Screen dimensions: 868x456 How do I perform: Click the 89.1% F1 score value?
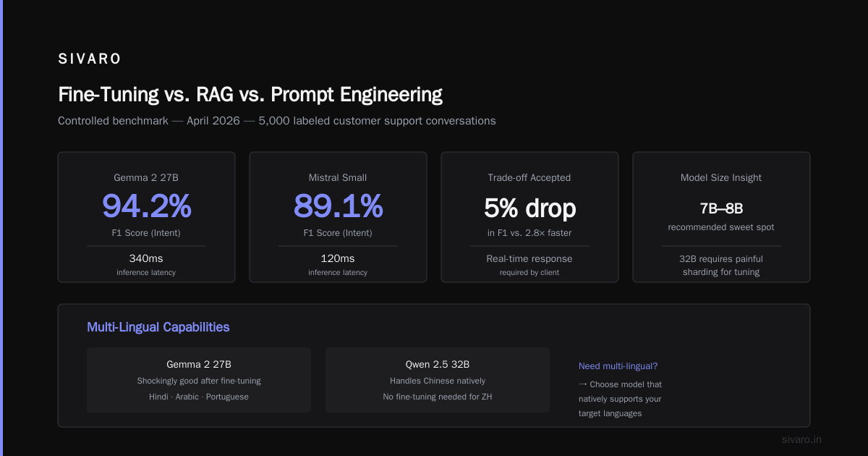[338, 206]
